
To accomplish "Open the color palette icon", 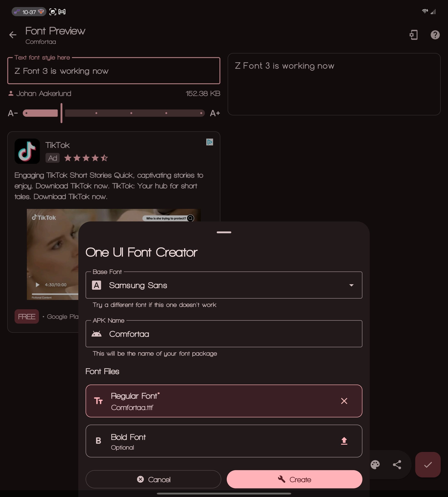I will (x=375, y=464).
